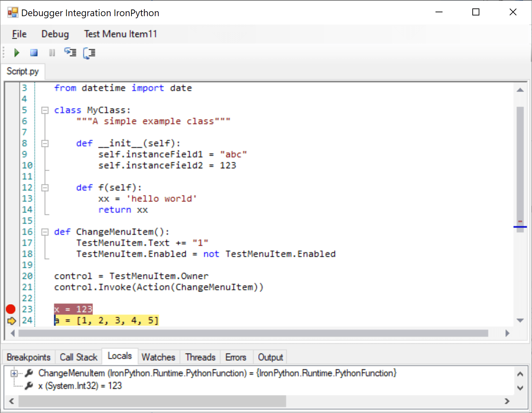Viewport: 532px width, 413px height.
Task: Open the Debug menu
Action: [55, 34]
